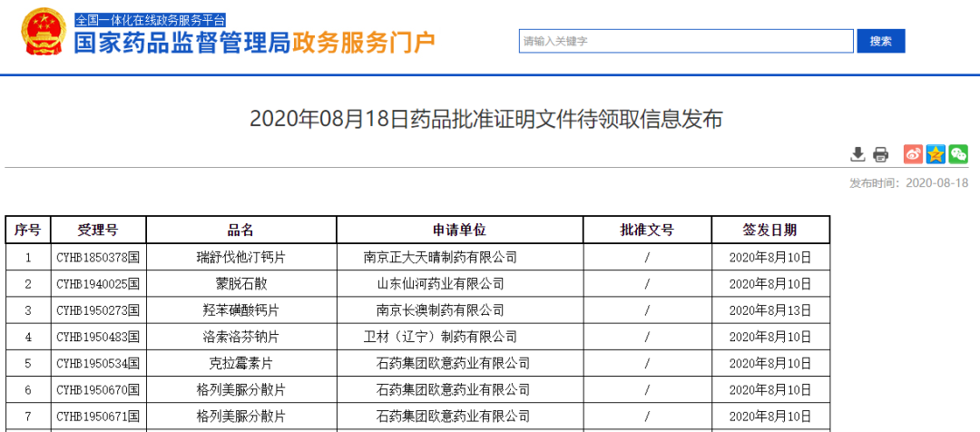Click the 申请单位 column header
Viewport: 980px width, 432px height.
[x=460, y=230]
